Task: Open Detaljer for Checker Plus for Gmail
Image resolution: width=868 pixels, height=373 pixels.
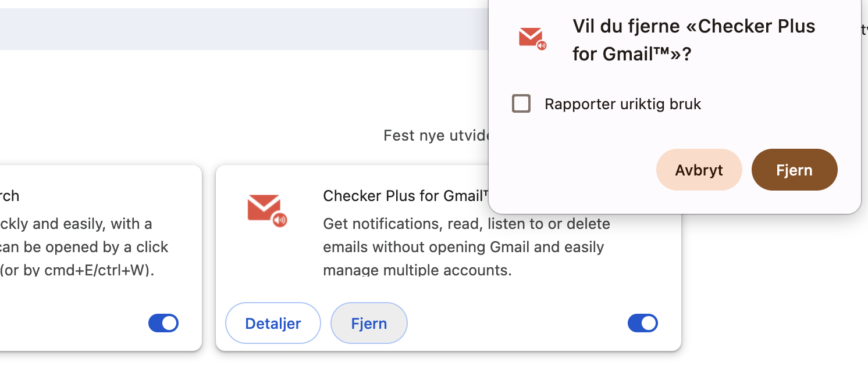Action: 273,323
